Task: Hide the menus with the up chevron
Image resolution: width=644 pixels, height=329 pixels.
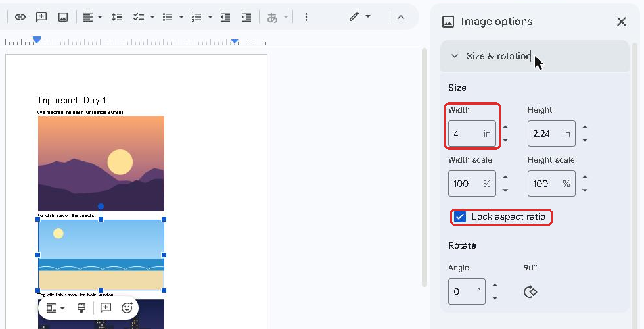Action: [x=401, y=17]
